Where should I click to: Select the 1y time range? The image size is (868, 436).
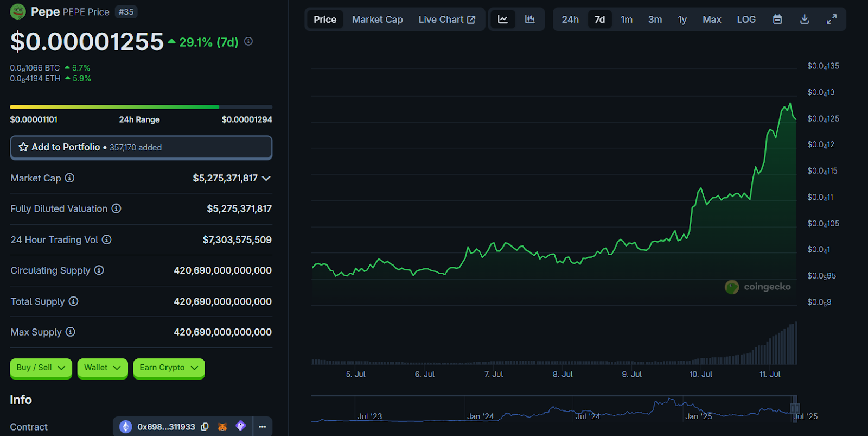click(x=682, y=20)
